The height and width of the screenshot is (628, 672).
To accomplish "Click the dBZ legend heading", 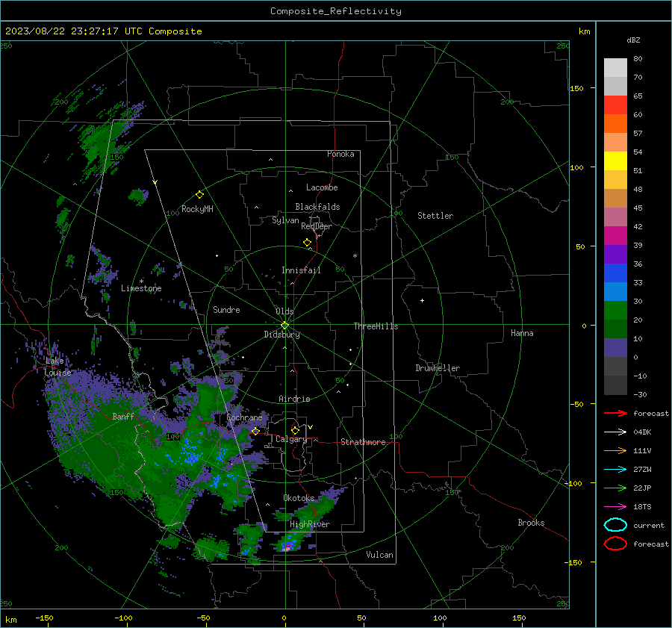I will (x=633, y=40).
